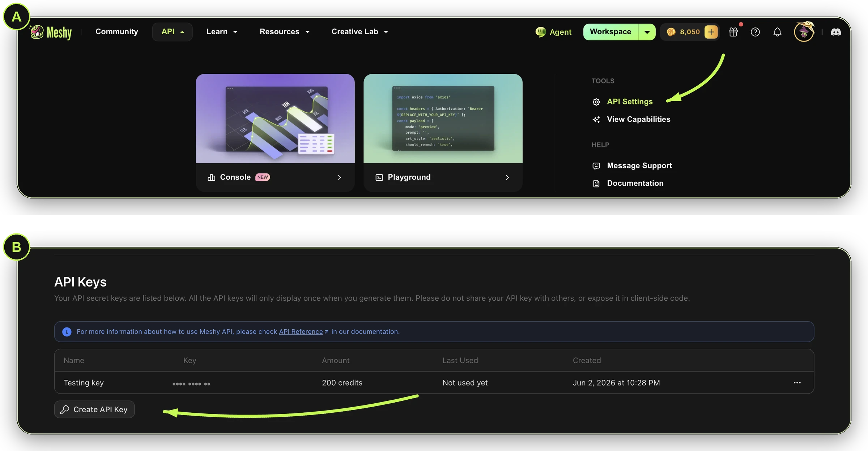The height and width of the screenshot is (451, 868).
Task: Click the 8,050 credits balance
Action: click(x=690, y=32)
